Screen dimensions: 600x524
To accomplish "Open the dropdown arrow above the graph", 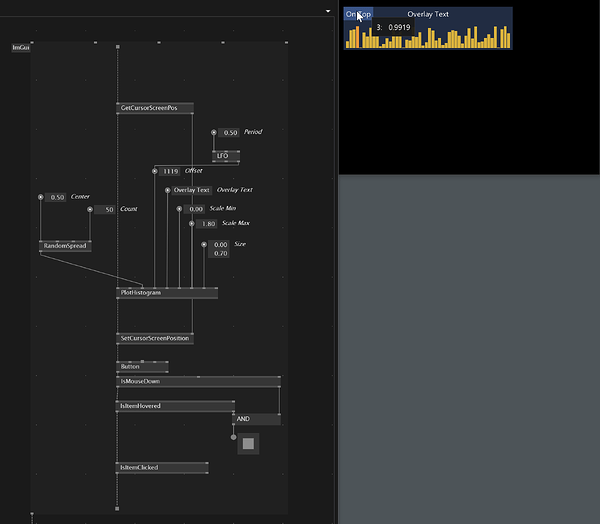I will 328,11.
